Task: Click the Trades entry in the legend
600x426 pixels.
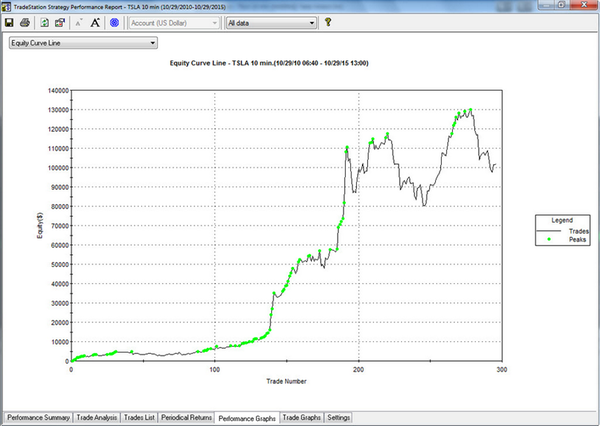Action: 562,231
